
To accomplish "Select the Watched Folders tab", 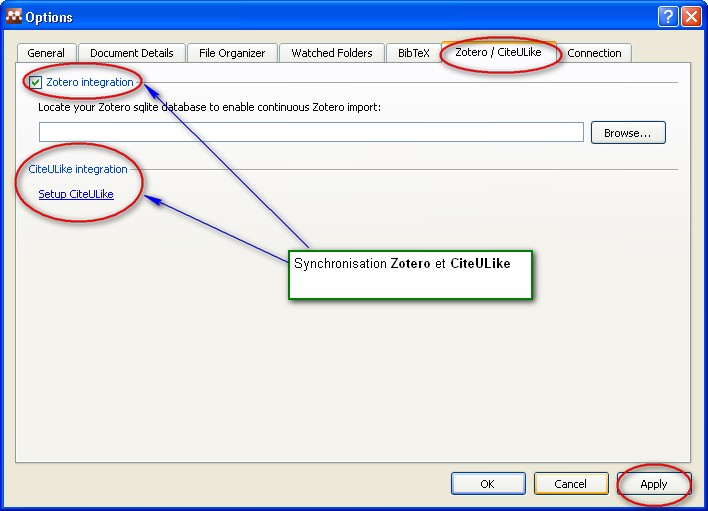I will 331,53.
